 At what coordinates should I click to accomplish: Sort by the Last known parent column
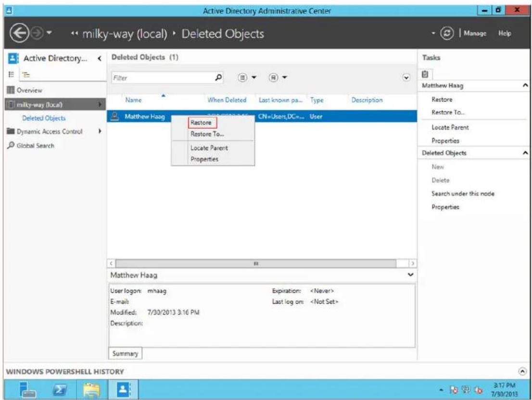click(280, 100)
